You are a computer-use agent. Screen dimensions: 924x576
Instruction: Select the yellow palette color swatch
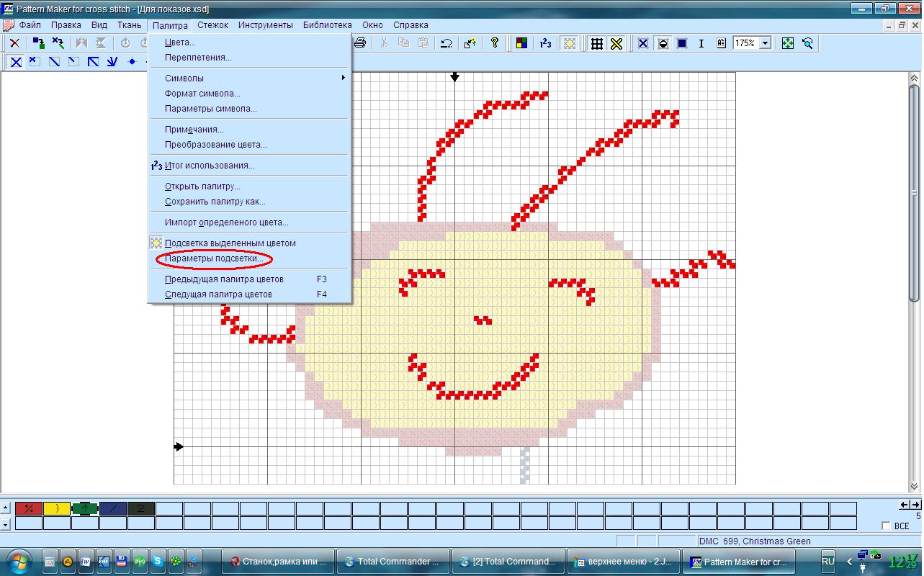57,508
